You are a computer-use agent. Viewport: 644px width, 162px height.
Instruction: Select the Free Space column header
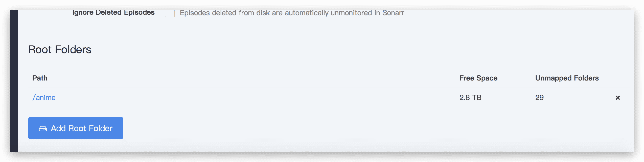pyautogui.click(x=478, y=78)
